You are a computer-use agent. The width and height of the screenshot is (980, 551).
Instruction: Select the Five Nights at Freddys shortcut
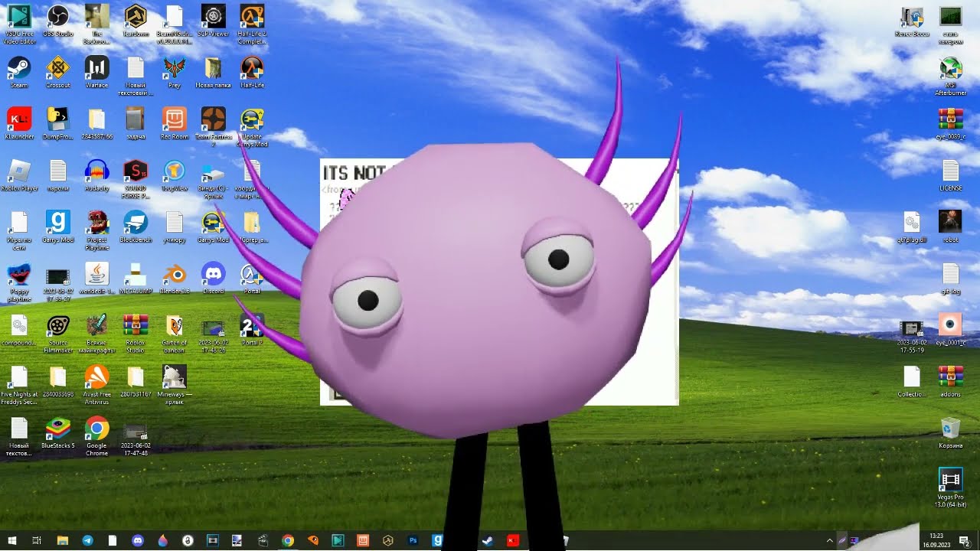19,385
